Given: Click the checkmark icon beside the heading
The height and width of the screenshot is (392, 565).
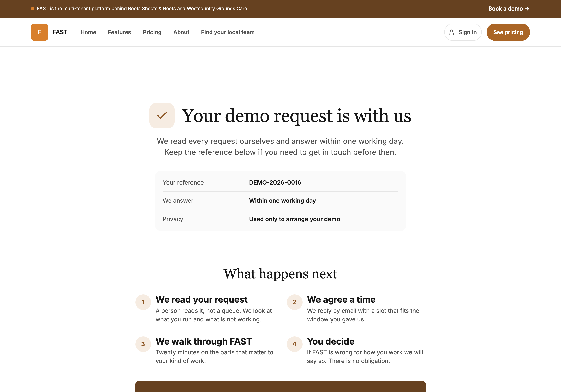Looking at the screenshot, I should [162, 115].
